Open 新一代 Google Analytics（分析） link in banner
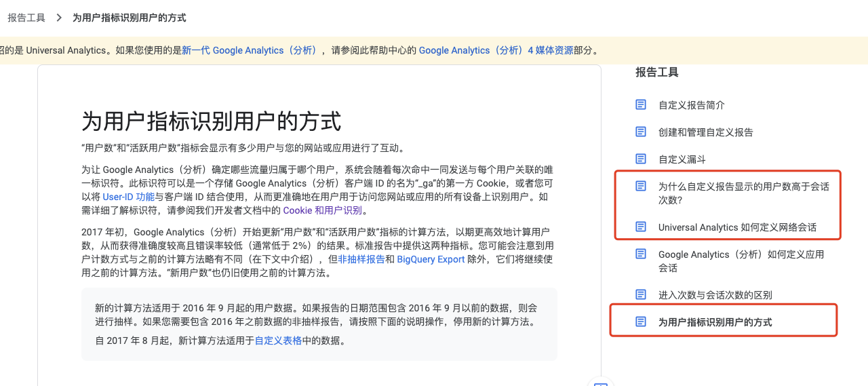The height and width of the screenshot is (386, 868). point(249,50)
